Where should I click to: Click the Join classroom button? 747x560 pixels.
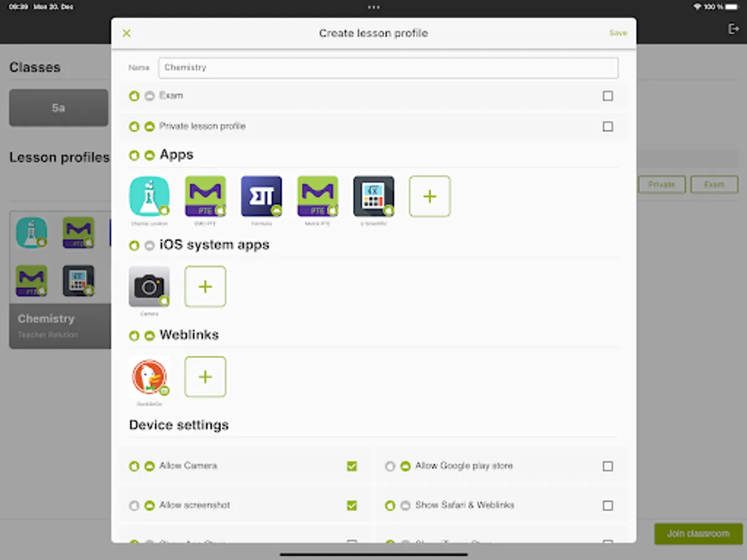(x=698, y=534)
